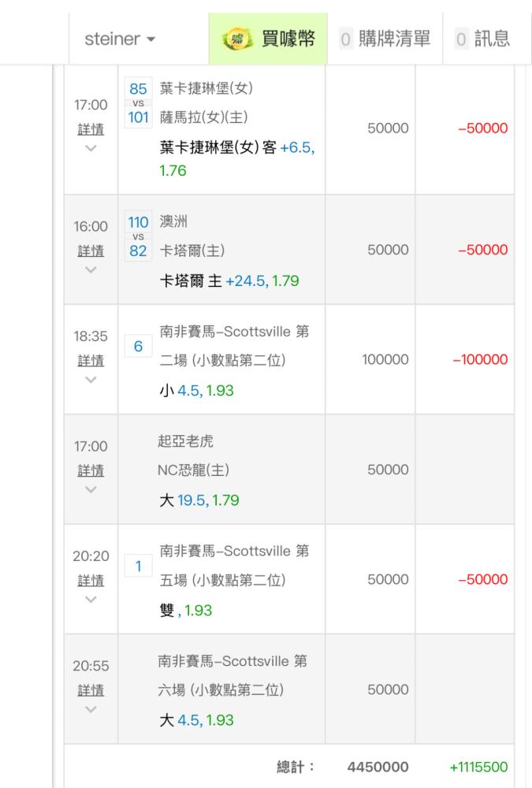
Task: Open the 訊息 messages tab
Action: pos(482,39)
